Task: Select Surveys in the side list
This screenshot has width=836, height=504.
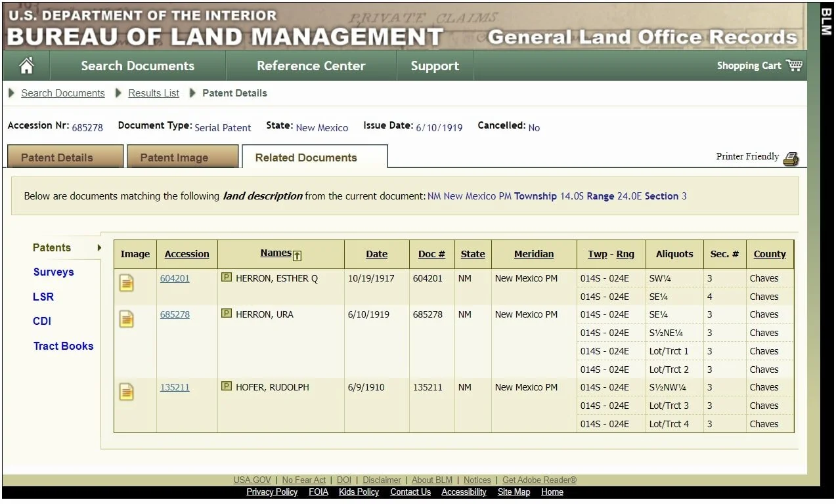Action: coord(54,272)
